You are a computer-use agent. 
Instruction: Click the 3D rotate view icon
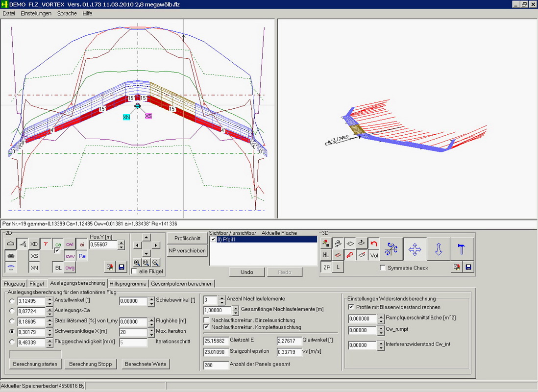[391, 249]
